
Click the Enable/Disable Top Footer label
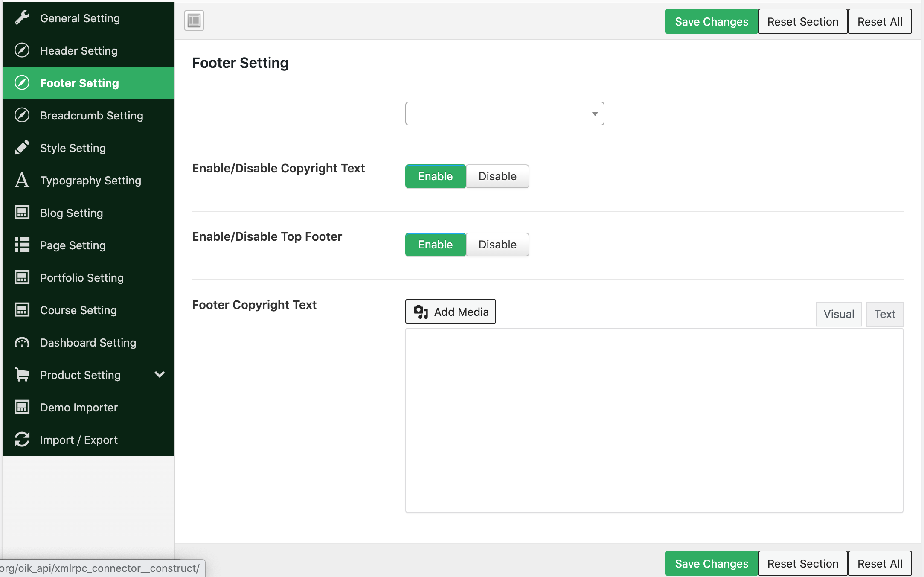coord(267,236)
